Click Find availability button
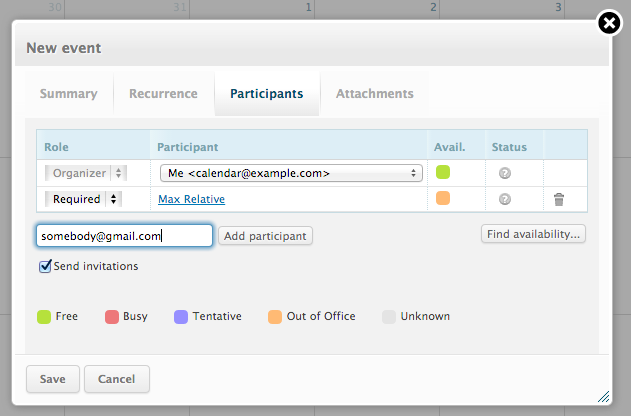The image size is (631, 416). [533, 234]
